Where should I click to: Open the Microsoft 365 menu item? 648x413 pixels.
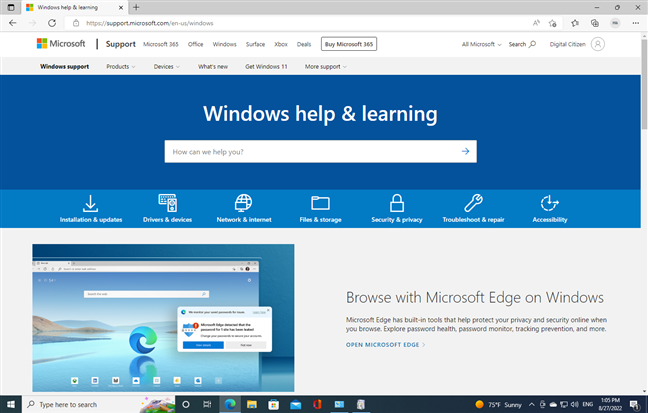coord(161,44)
